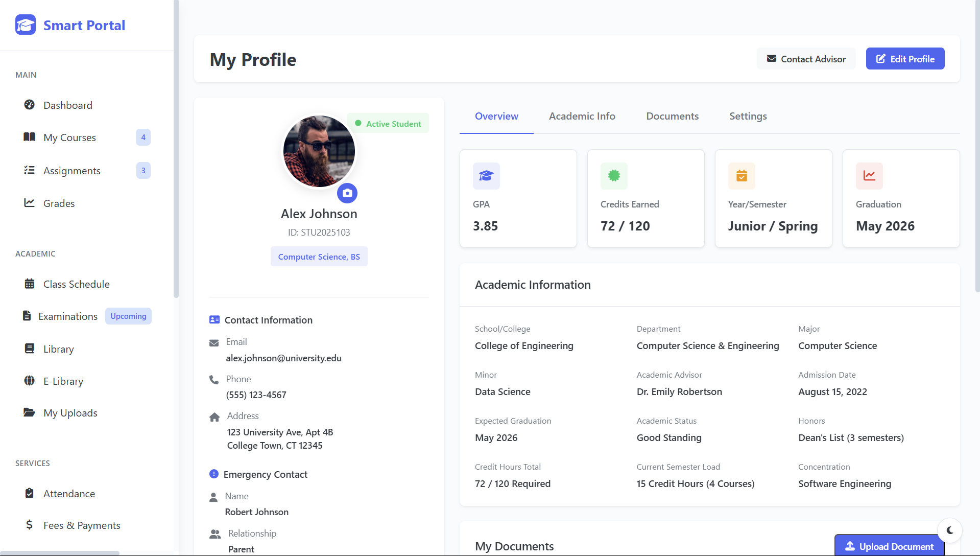Select the Library icon in the sidebar
This screenshot has width=980, height=556.
(30, 349)
